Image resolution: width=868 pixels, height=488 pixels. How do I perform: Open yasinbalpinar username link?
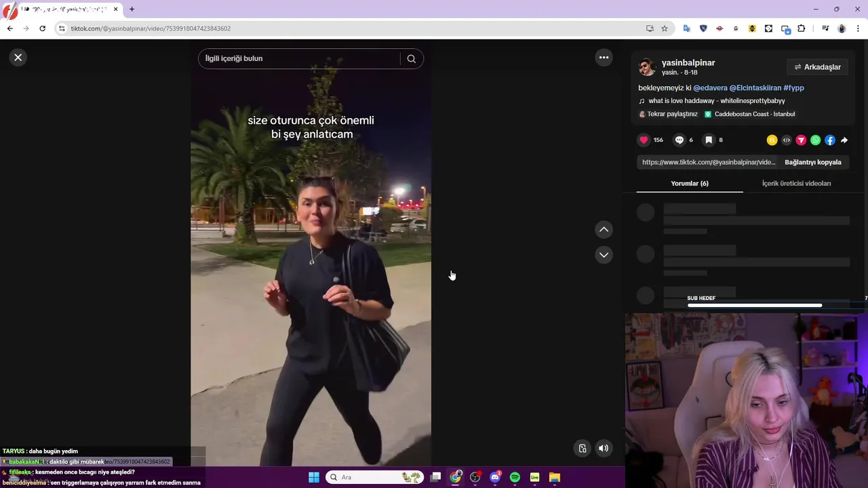pyautogui.click(x=688, y=63)
